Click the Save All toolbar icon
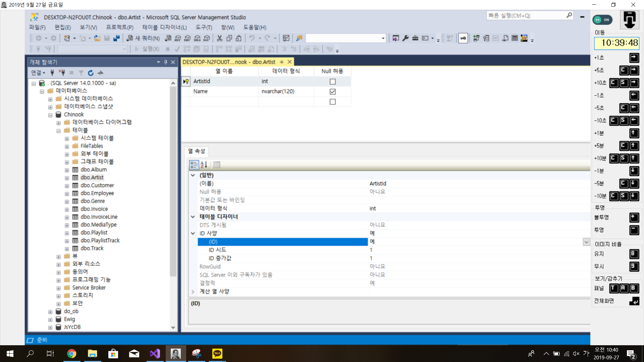Viewport: 644px width, 362px height. [116, 38]
